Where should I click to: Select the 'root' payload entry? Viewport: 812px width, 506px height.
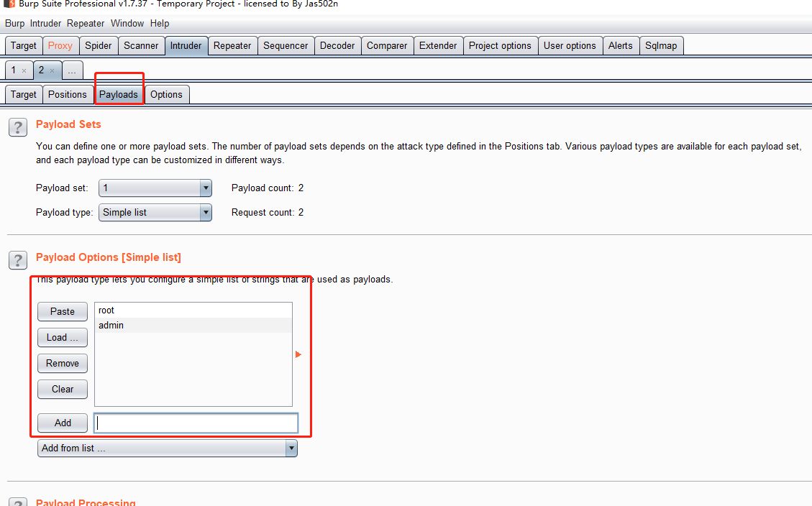pyautogui.click(x=193, y=310)
